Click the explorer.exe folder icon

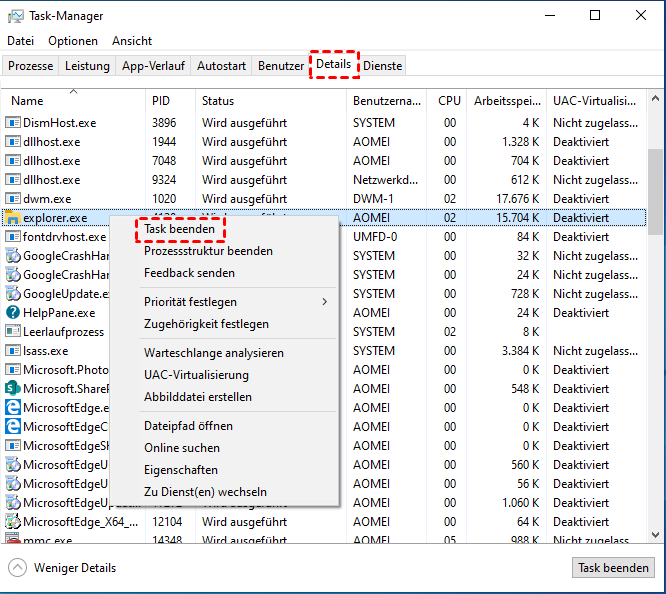tap(14, 218)
